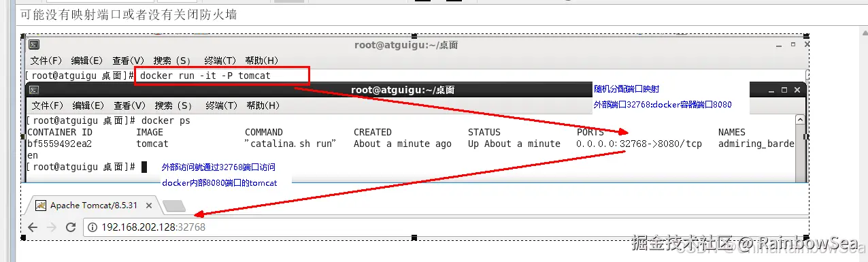Image resolution: width=868 pixels, height=262 pixels.
Task: Open 查看(V) menu in the back terminal
Action: [x=129, y=61]
